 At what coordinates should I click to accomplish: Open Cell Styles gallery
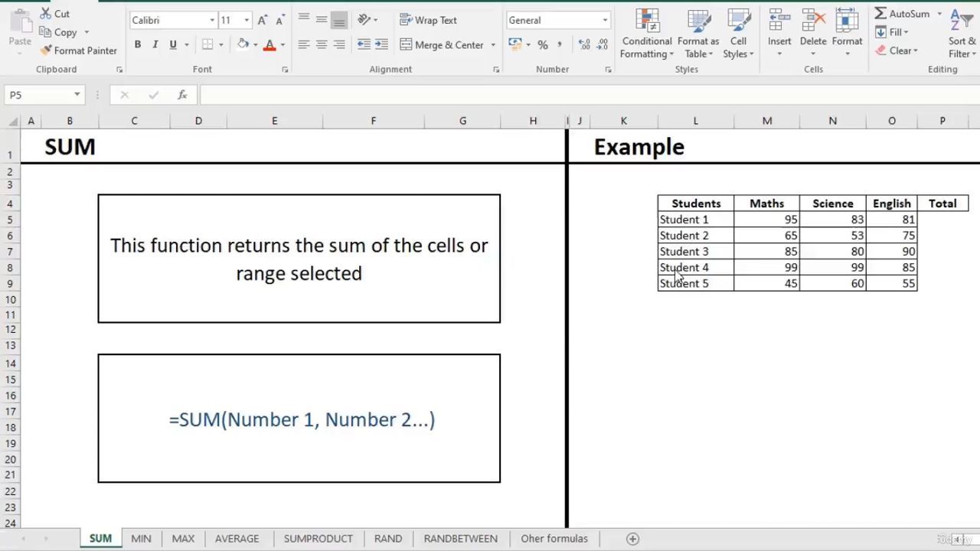point(739,34)
